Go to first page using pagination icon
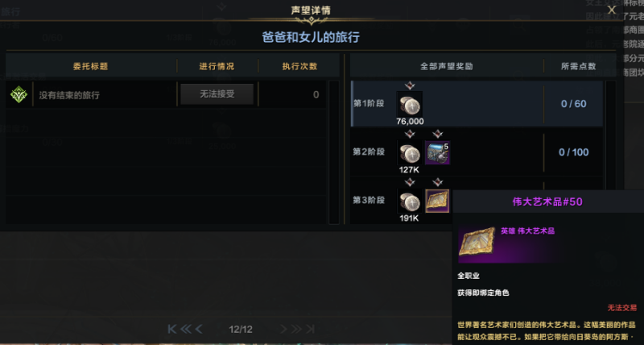 click(172, 329)
